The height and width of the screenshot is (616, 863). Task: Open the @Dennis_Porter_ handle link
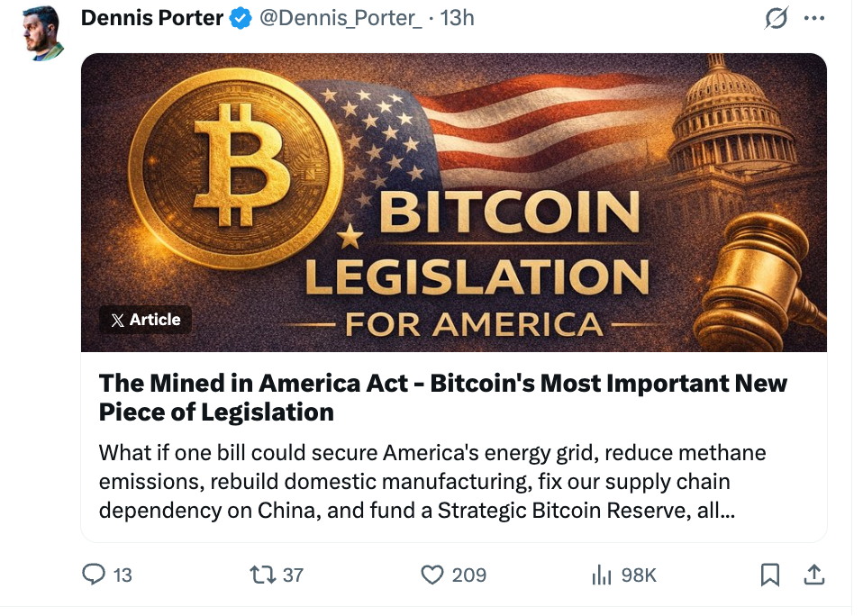click(341, 18)
